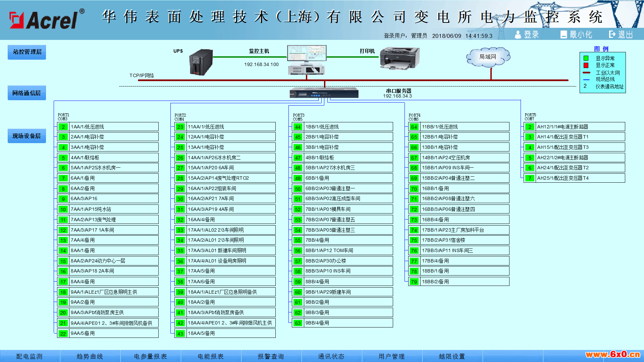The image size is (644, 362).
Task: Switch to 报警查询 tab
Action: click(x=271, y=356)
